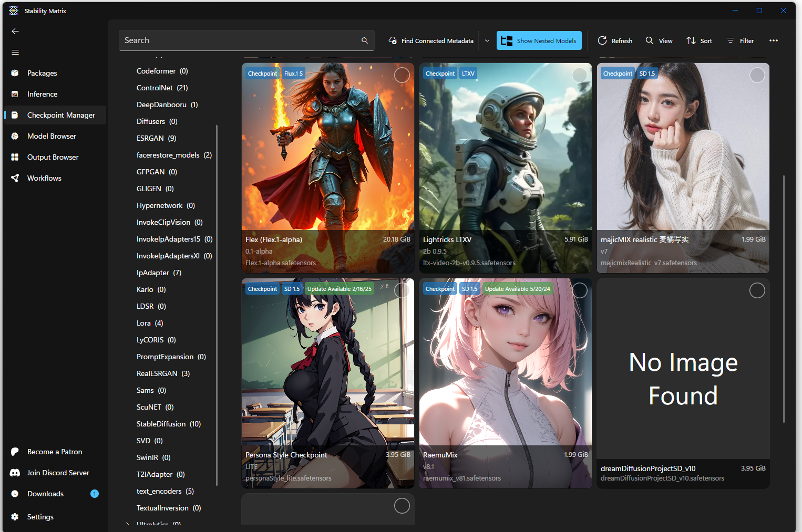The width and height of the screenshot is (802, 532).
Task: Click the LTXV tag on Lightricks card
Action: click(x=468, y=74)
